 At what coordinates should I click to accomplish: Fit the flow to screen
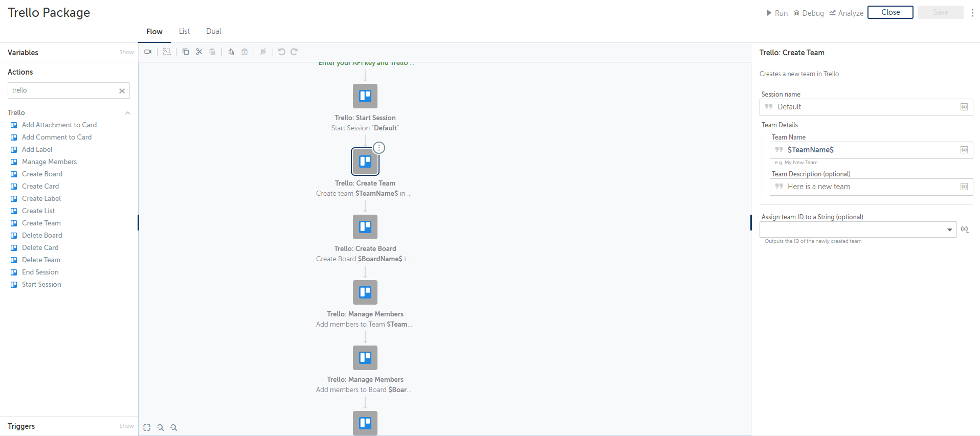click(147, 427)
